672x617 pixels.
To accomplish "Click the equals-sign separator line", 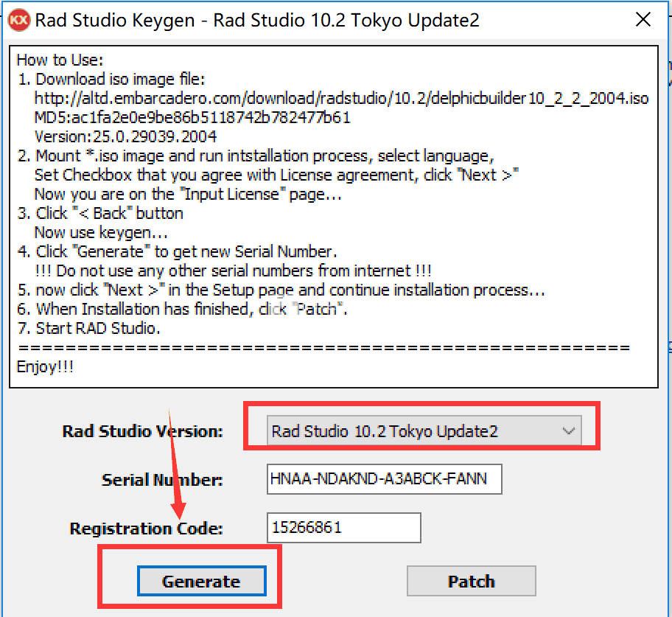I will (x=324, y=347).
